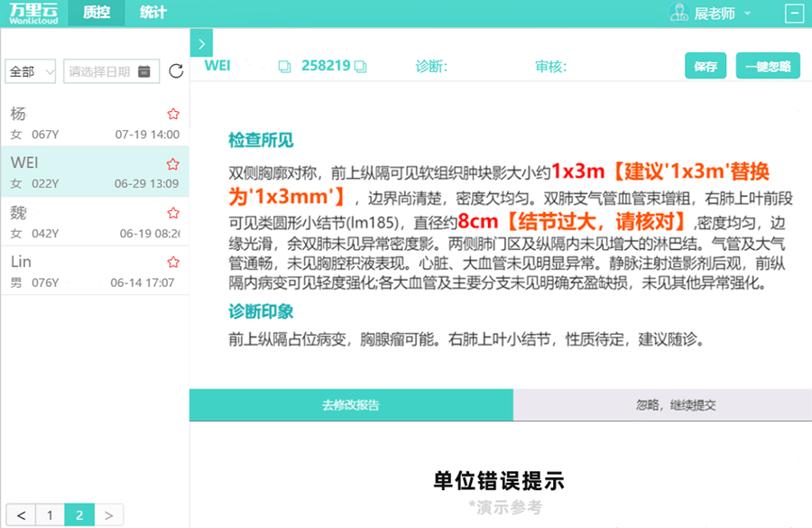The image size is (812, 528).
Task: Go to page 1 in pagination
Action: tap(50, 515)
